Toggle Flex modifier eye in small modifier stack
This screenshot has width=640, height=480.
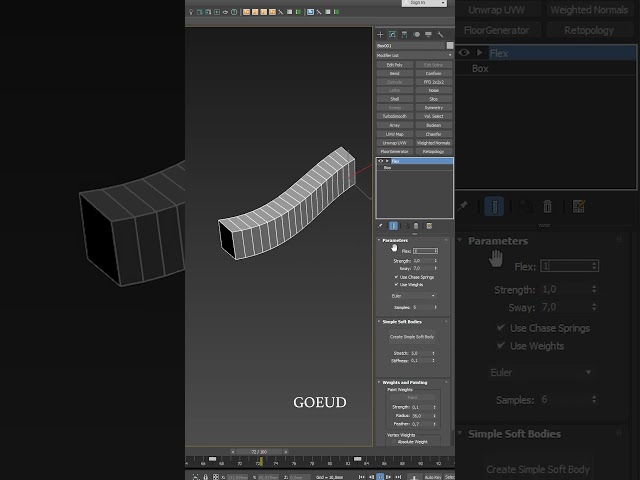[x=381, y=161]
